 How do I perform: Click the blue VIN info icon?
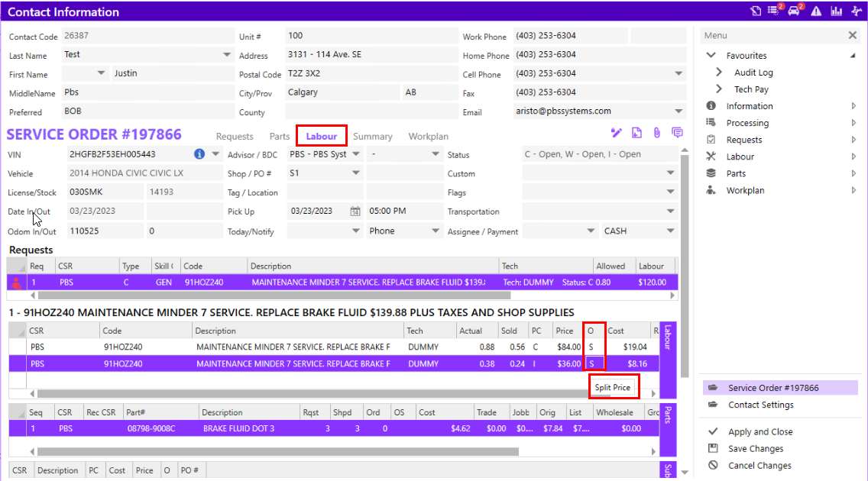pyautogui.click(x=199, y=154)
